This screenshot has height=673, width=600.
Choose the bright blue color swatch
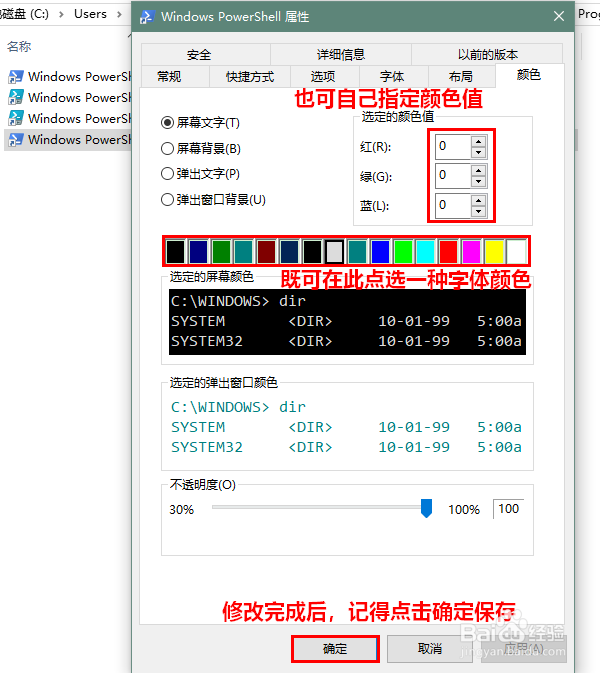tap(380, 252)
